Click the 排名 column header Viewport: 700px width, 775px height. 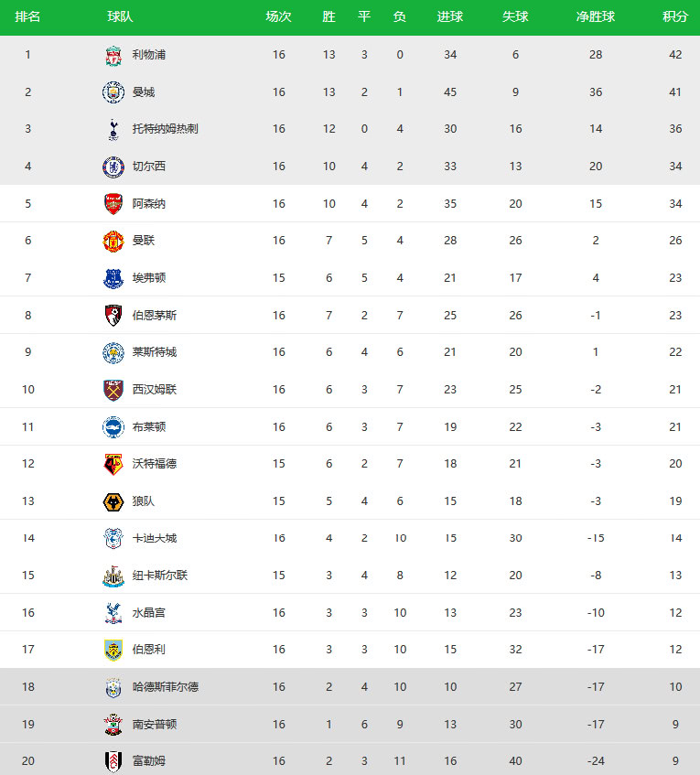coord(27,17)
